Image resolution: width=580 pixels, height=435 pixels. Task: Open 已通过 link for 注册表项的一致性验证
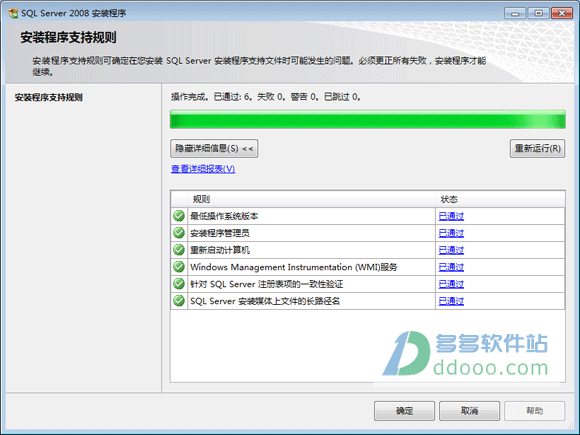click(451, 284)
